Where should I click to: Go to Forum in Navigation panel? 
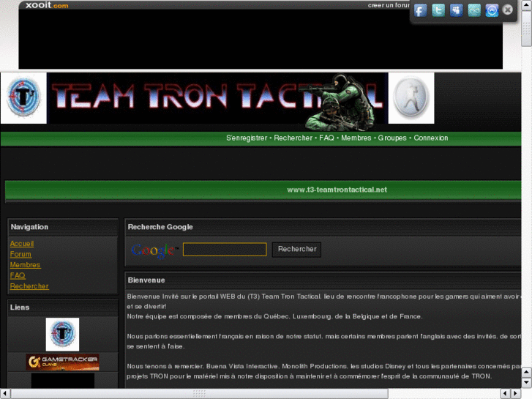[x=20, y=254]
